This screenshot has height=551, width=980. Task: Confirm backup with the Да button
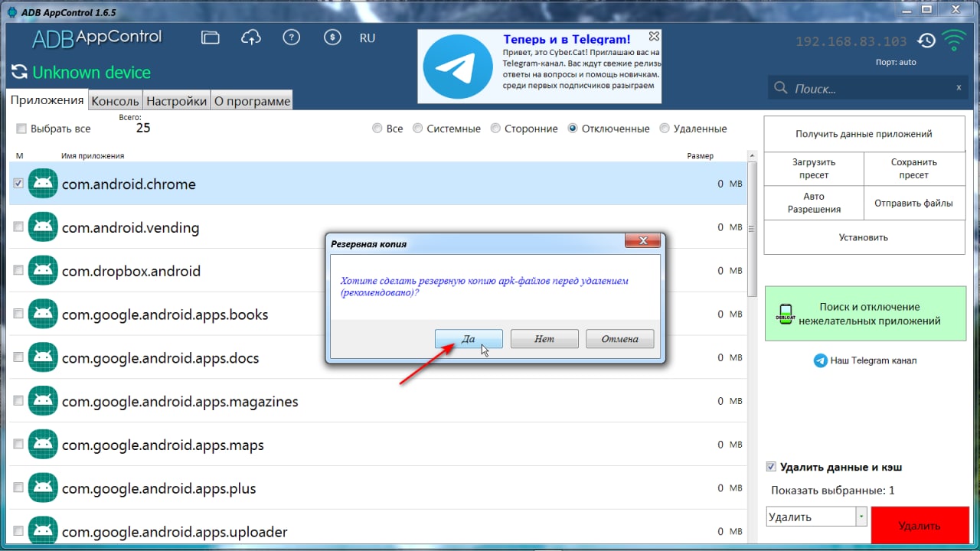tap(469, 339)
